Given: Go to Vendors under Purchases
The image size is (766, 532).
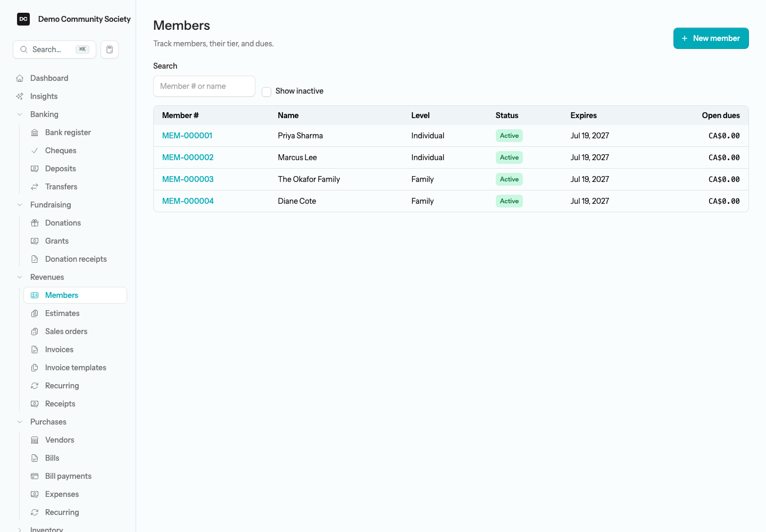Looking at the screenshot, I should click(x=60, y=440).
